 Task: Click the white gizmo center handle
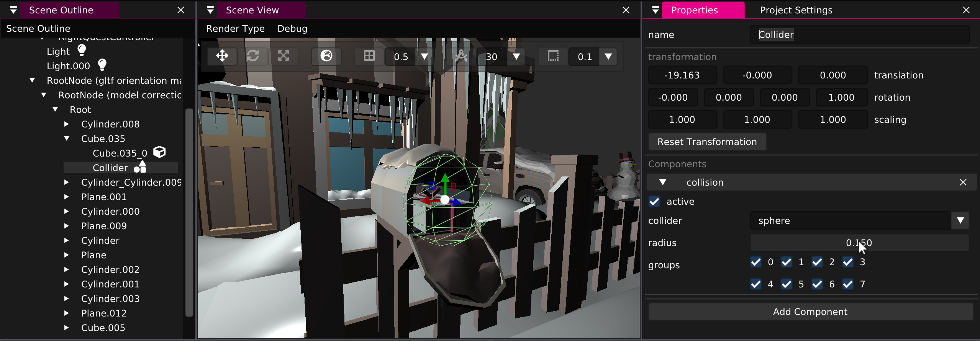(x=445, y=199)
